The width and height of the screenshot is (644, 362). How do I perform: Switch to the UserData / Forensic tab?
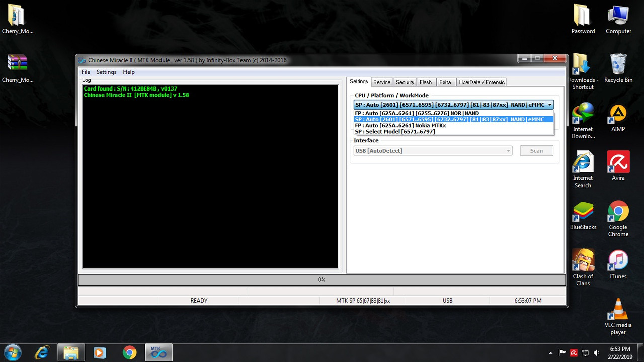pyautogui.click(x=481, y=82)
